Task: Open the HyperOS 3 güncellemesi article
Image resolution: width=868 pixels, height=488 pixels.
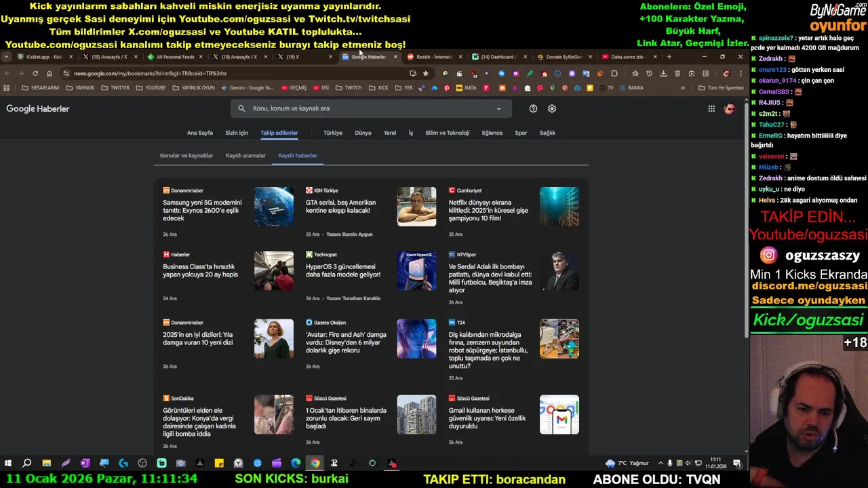Action: pyautogui.click(x=343, y=270)
